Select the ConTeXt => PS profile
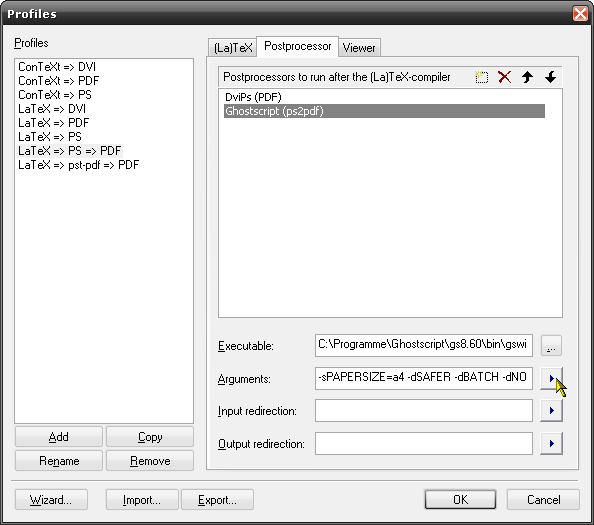This screenshot has height=525, width=594. point(55,95)
